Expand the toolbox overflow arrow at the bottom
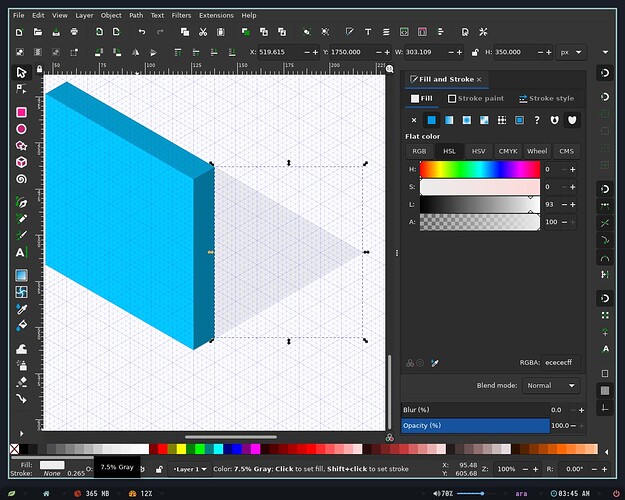The width and height of the screenshot is (625, 500). point(22,433)
